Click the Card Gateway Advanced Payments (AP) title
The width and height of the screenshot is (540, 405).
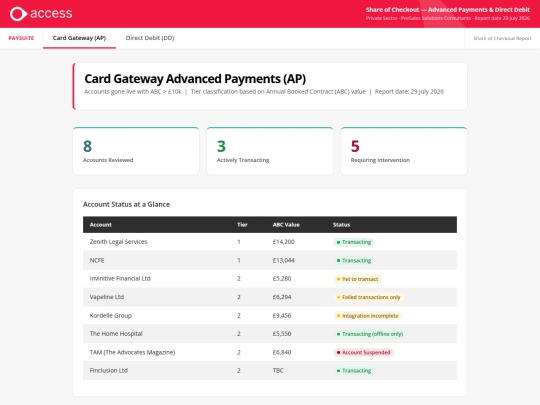click(x=195, y=79)
